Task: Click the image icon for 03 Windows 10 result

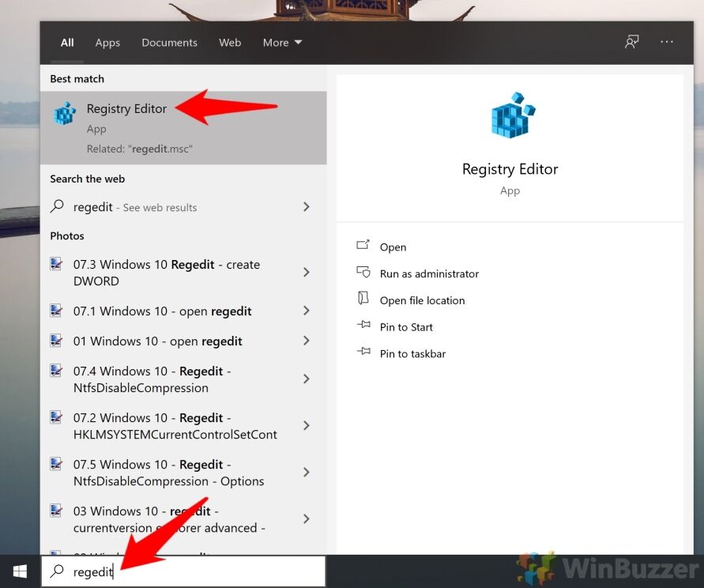Action: [x=55, y=511]
